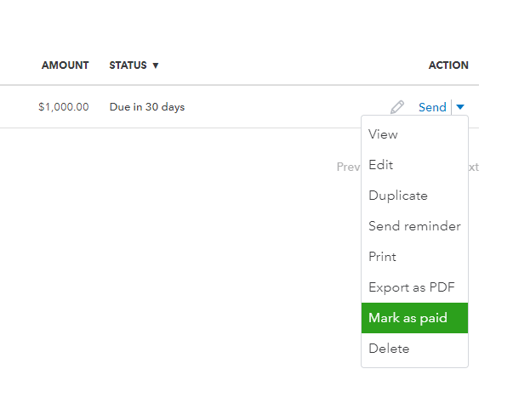Select Edit in the action dropdown menu

pos(381,165)
